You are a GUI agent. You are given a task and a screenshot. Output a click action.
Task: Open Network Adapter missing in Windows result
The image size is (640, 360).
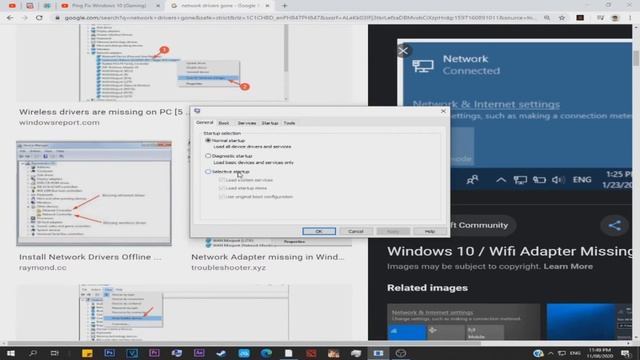[267, 257]
